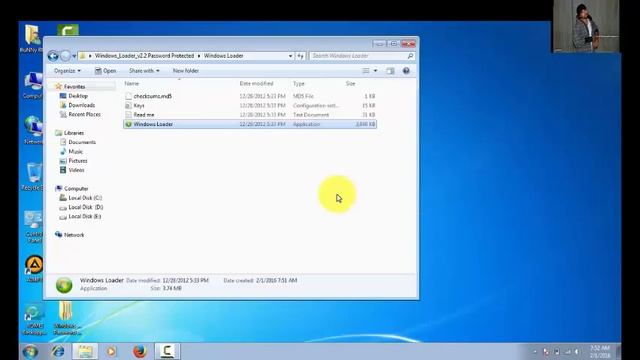Select the Keys configuration file
Viewport: 640px width, 360px height.
(250, 106)
